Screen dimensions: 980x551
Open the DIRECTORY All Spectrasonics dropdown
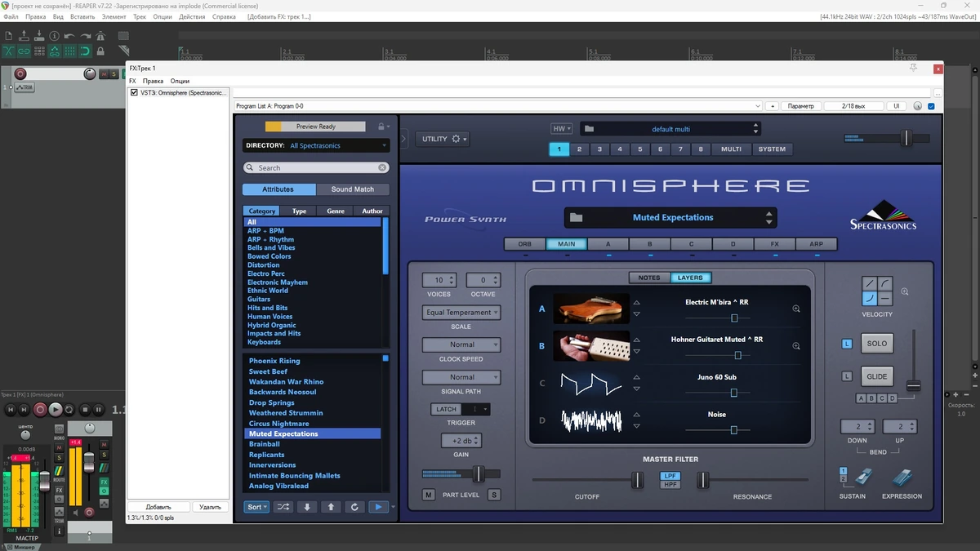tap(315, 145)
